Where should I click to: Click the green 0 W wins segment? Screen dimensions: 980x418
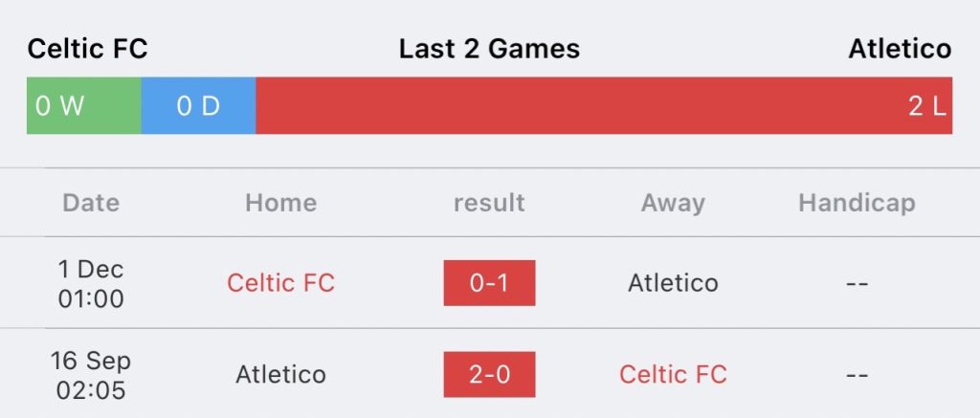click(x=84, y=105)
